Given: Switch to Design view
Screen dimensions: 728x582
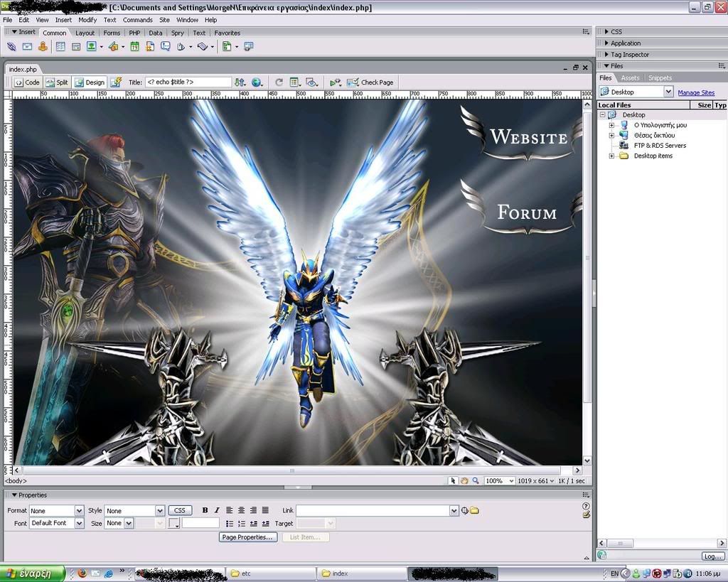Looking at the screenshot, I should click(x=90, y=82).
